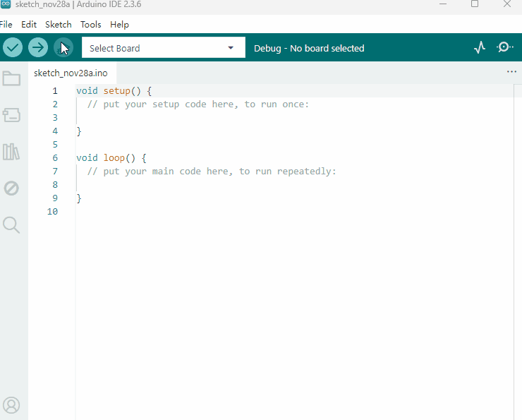
Task: Click the 'put your setup code here' comment
Action: tap(198, 104)
